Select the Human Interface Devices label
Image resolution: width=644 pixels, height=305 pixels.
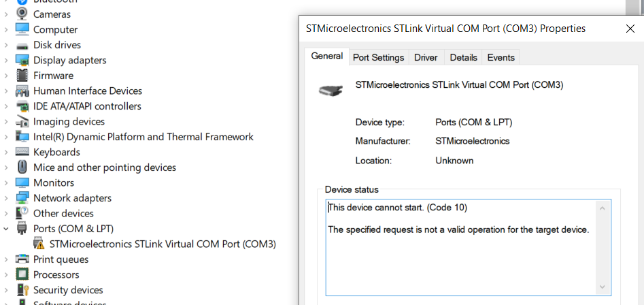pyautogui.click(x=88, y=91)
